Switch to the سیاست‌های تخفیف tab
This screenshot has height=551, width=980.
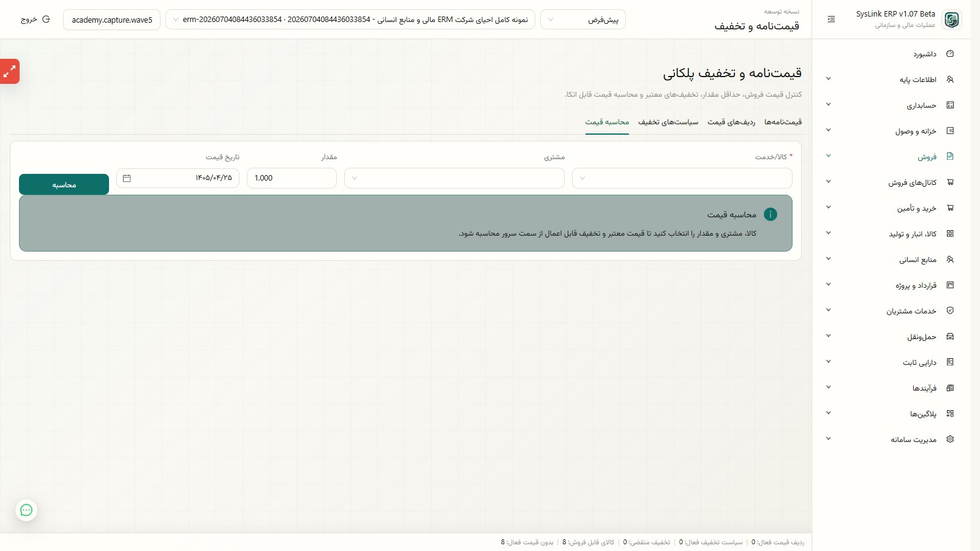coord(668,122)
